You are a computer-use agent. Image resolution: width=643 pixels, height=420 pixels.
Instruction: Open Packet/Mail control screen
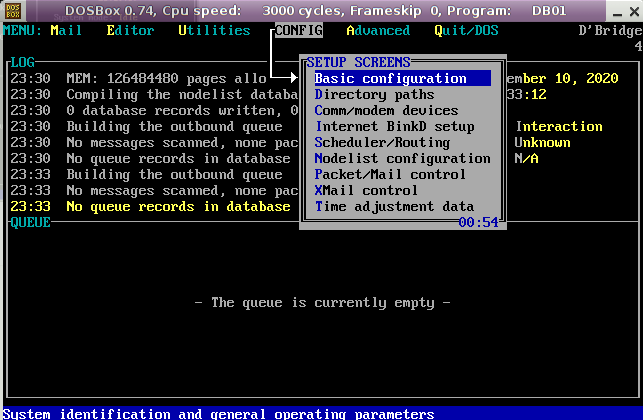390,174
